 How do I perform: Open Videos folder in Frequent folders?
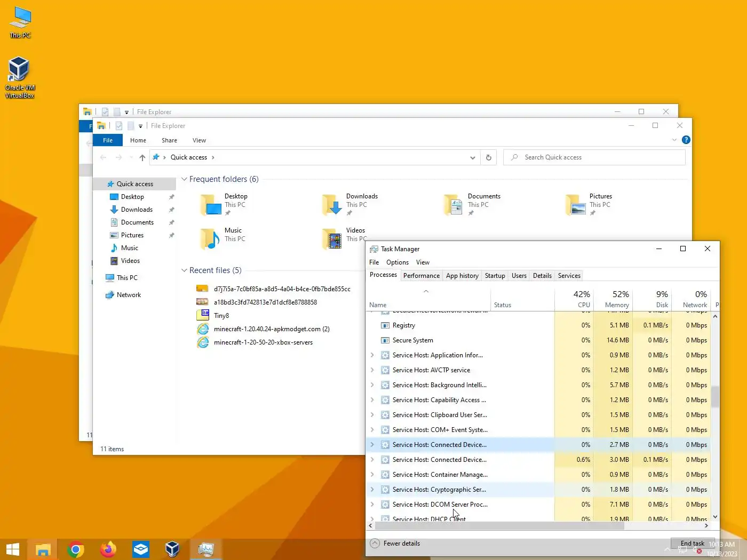click(x=345, y=238)
